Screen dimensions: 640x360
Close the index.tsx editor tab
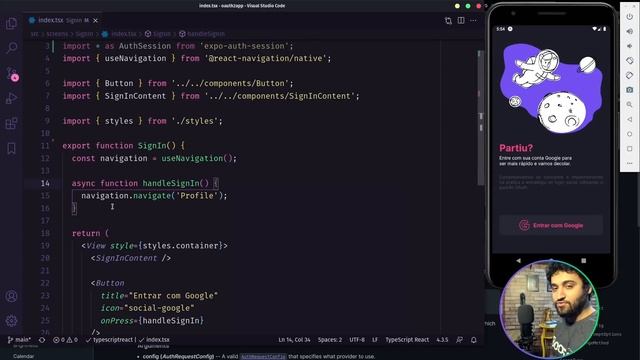coord(96,20)
